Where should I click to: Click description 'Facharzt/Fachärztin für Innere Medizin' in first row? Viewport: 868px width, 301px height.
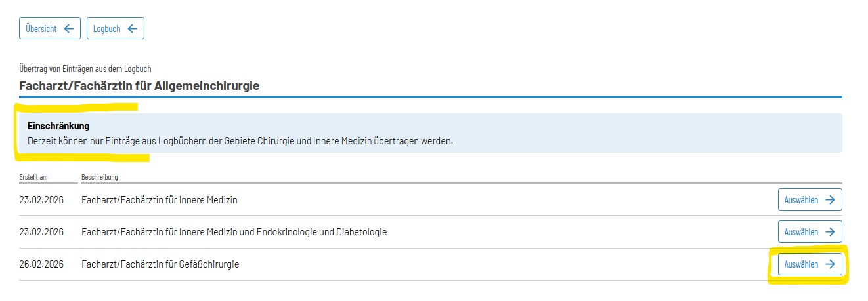pos(160,200)
